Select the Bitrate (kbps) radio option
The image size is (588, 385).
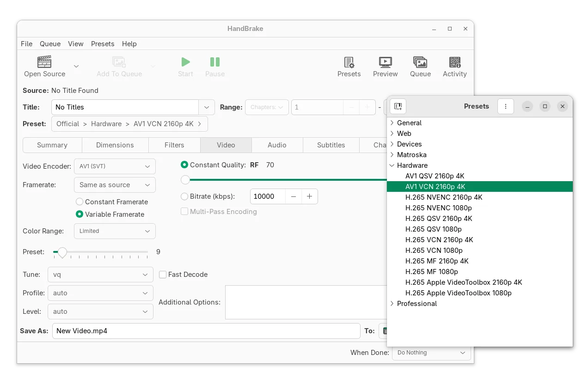point(184,196)
